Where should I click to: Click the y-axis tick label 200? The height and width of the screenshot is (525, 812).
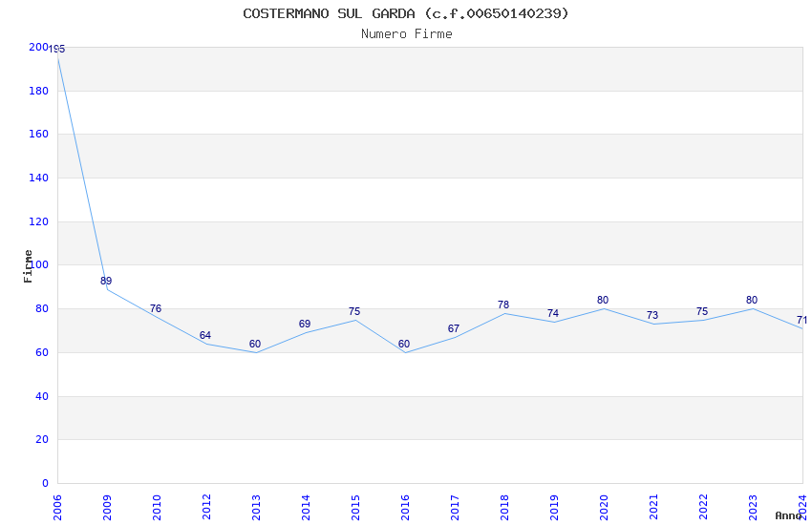(x=38, y=47)
